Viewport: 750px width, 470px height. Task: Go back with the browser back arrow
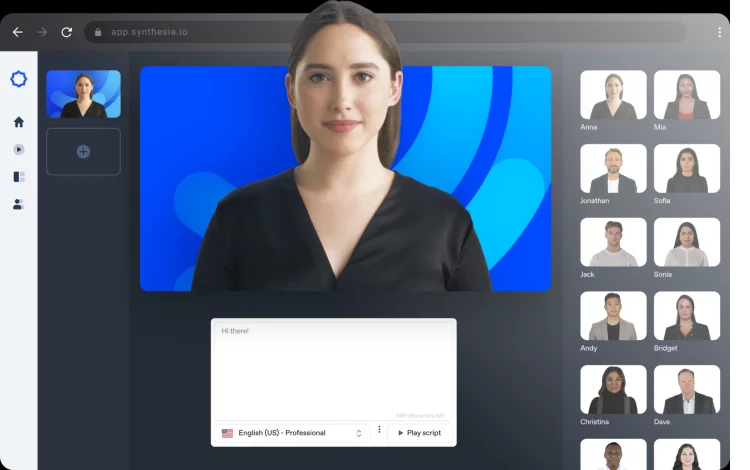pyautogui.click(x=18, y=32)
